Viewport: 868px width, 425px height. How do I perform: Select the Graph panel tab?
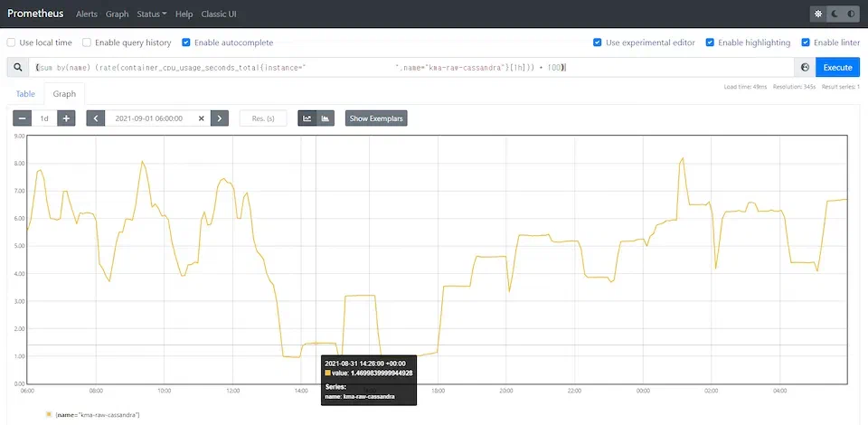64,94
